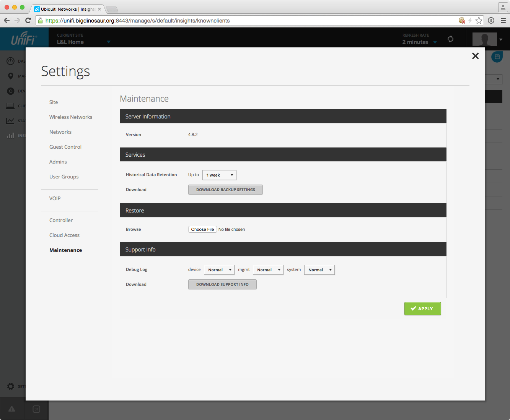This screenshot has height=420, width=510.
Task: Click the user avatar in header
Action: pos(484,39)
